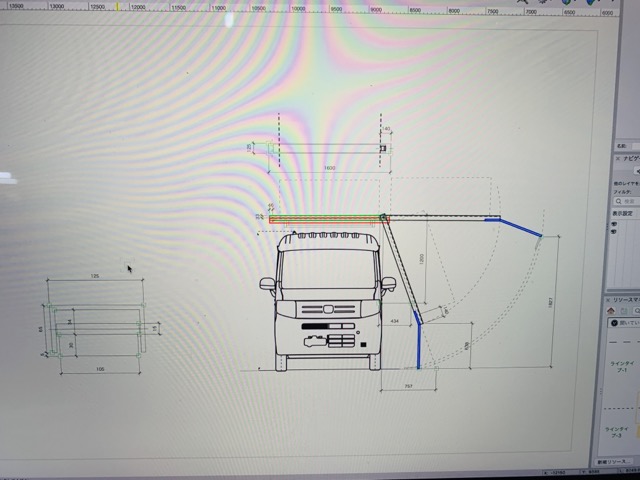The image size is (640, 480).
Task: Click the filter search field in the Navigation palette
Action: click(627, 201)
